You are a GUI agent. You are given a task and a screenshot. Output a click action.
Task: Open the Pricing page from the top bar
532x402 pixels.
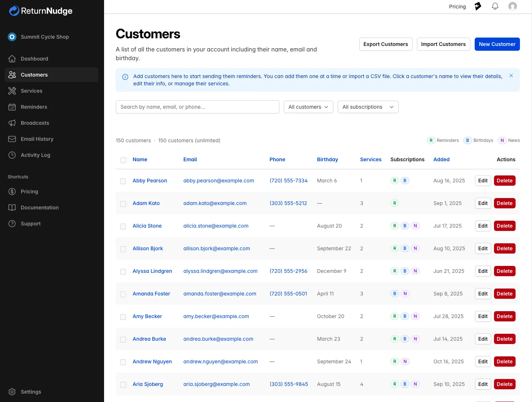(x=457, y=6)
